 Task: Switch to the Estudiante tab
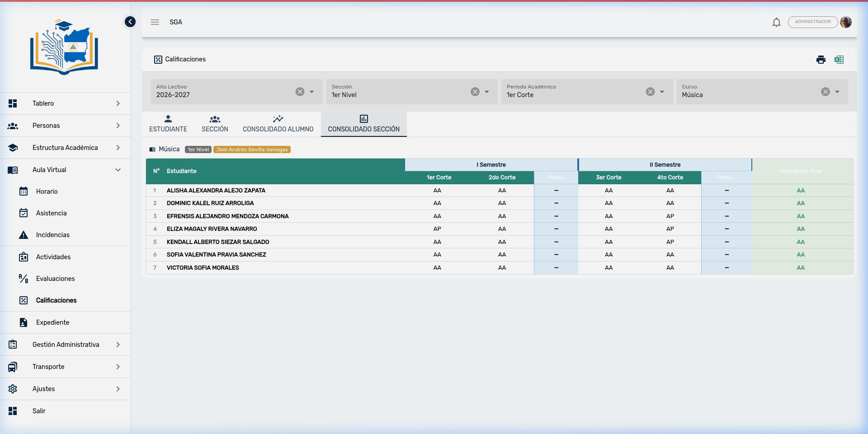[168, 124]
